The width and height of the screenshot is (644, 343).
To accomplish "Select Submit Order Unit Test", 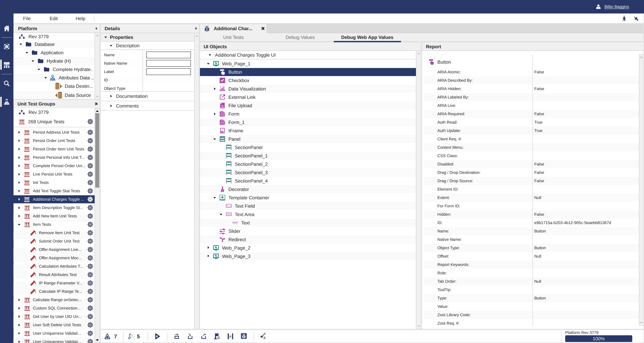I will pyautogui.click(x=59, y=241).
